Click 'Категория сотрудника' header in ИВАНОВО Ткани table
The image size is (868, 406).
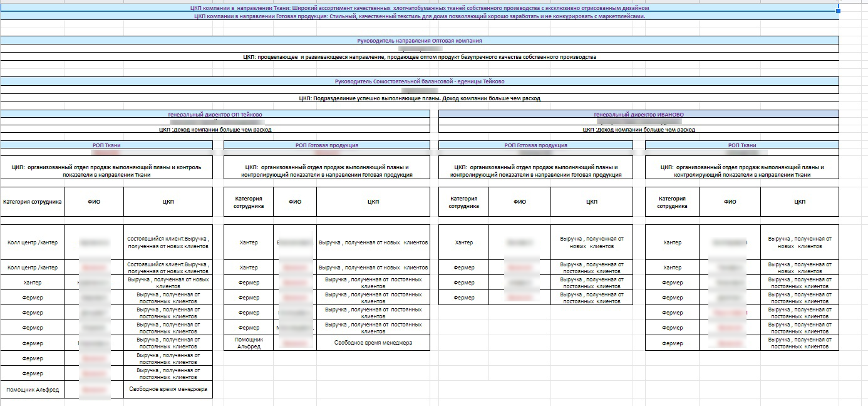(x=672, y=202)
